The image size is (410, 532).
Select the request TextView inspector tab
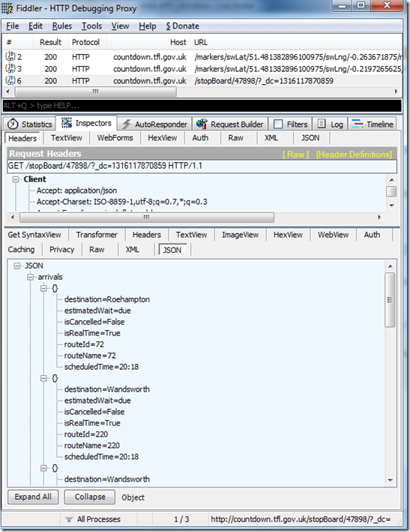point(67,138)
